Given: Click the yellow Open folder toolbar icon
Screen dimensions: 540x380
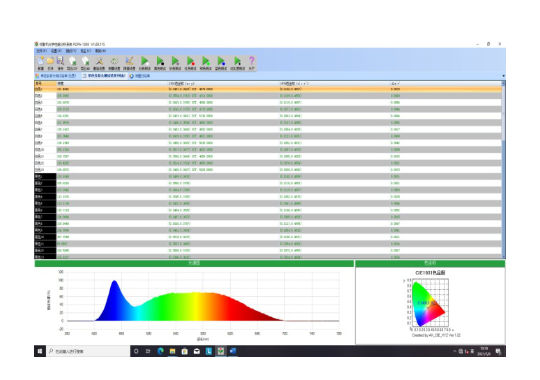Looking at the screenshot, I should pos(50,63).
